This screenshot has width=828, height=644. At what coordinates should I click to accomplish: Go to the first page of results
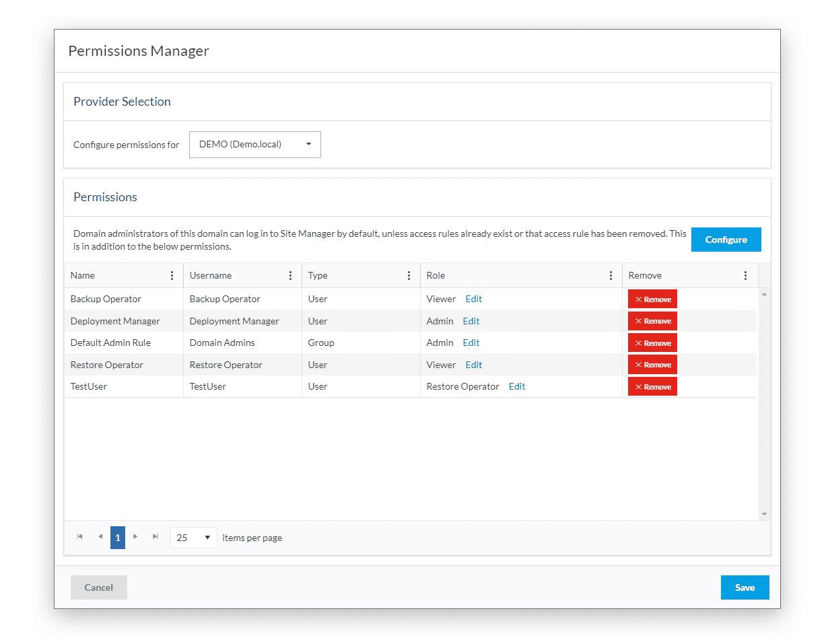80,537
